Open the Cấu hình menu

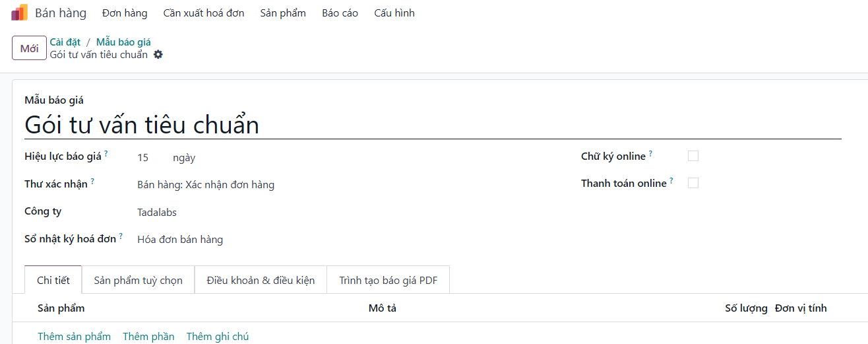pos(394,13)
